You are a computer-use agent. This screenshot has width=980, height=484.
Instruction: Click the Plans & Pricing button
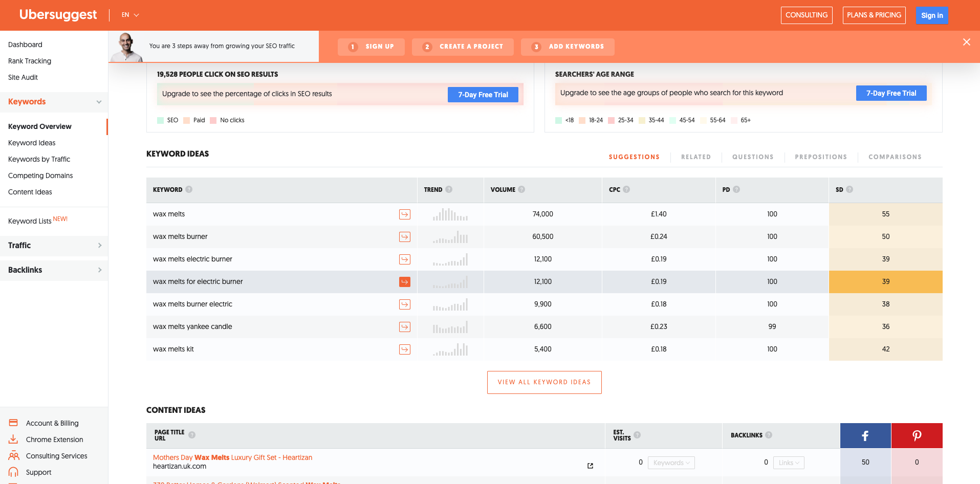(x=874, y=15)
